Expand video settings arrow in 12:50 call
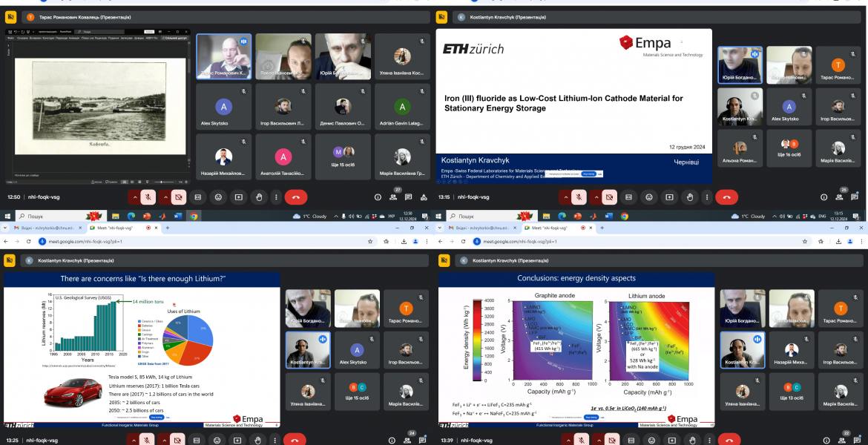 click(x=165, y=197)
